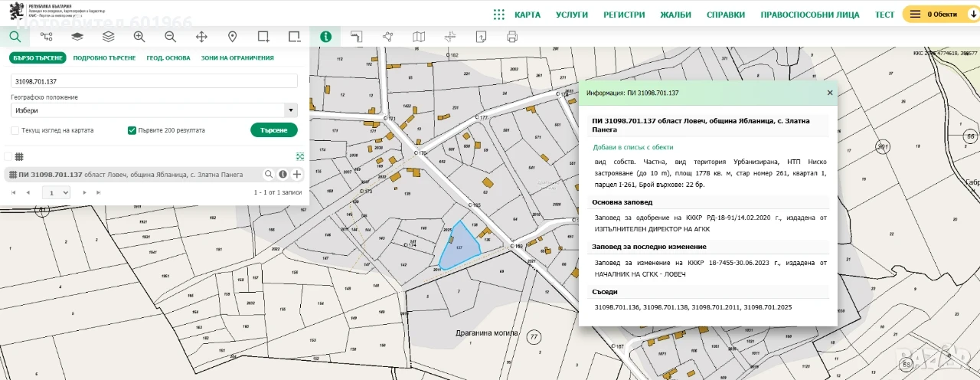
Task: Open the page number dropdown
Action: coord(56,193)
